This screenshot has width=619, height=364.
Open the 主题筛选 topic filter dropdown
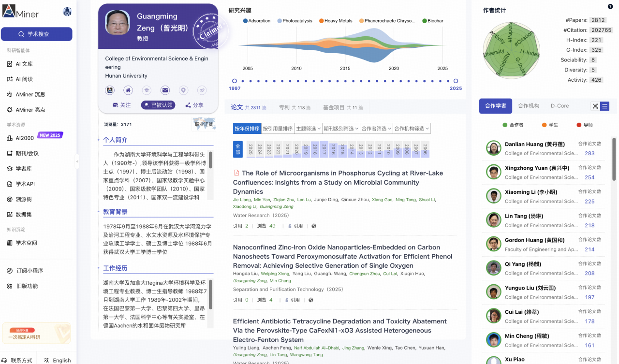[x=308, y=128]
